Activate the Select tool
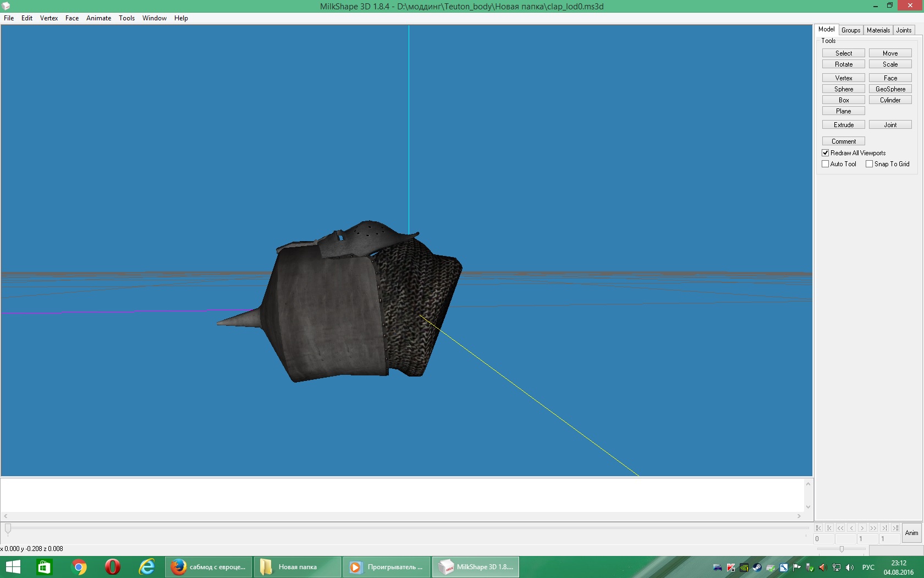Image resolution: width=924 pixels, height=578 pixels. coord(843,53)
